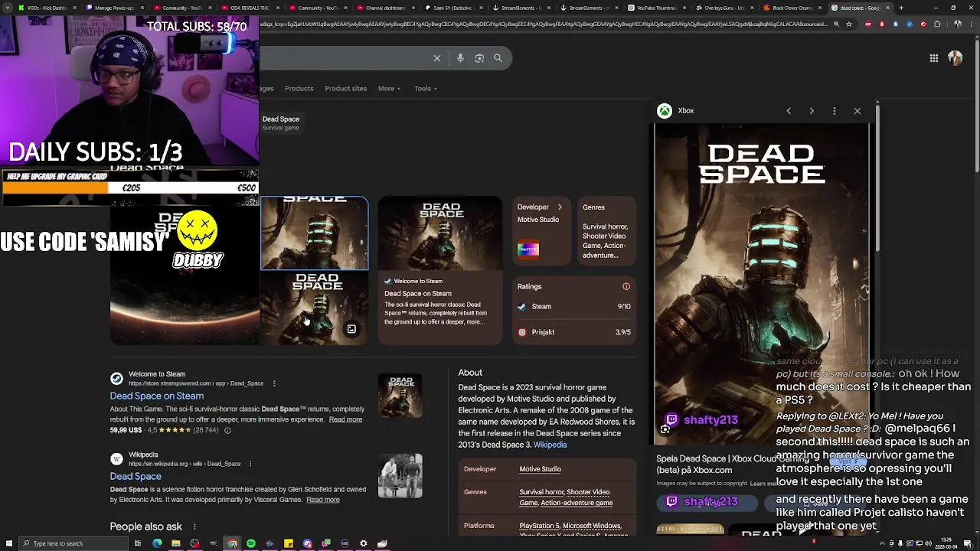Open three-dot options in Xbox image panel
Viewport: 980px width, 551px height.
[x=835, y=111]
